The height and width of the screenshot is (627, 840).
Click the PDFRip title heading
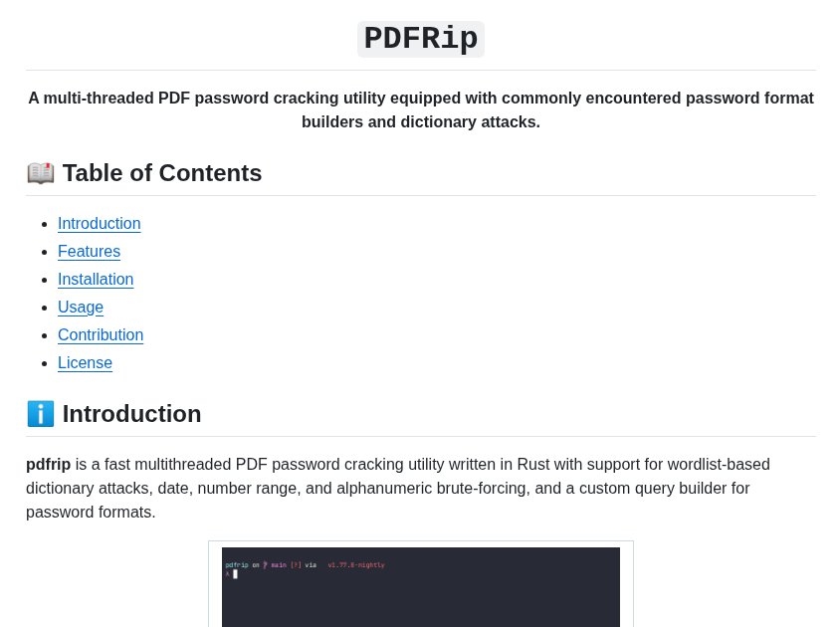(x=421, y=39)
